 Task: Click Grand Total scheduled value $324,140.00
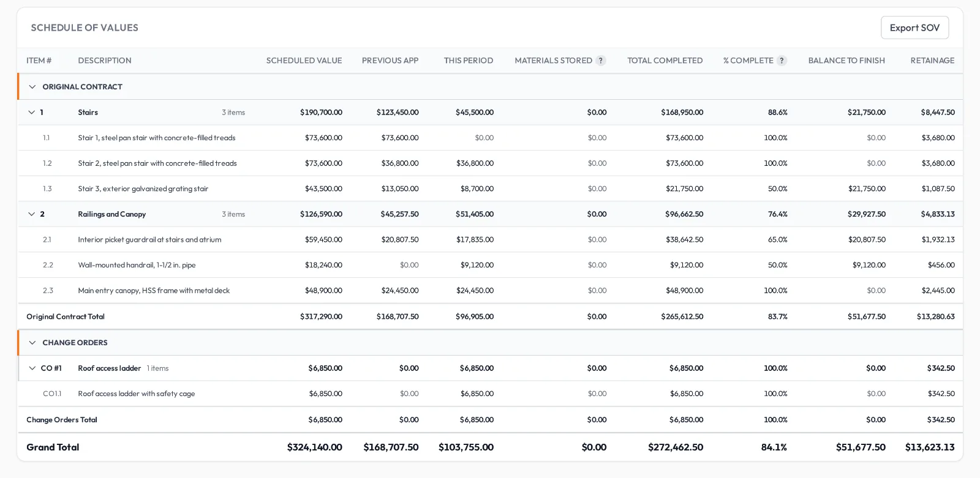tap(315, 447)
